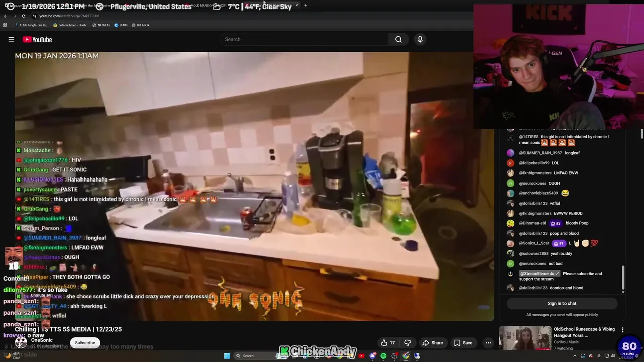This screenshot has height=362, width=644.
Task: Open the OldSchool Runescape stream thumbnail
Action: tap(525, 338)
